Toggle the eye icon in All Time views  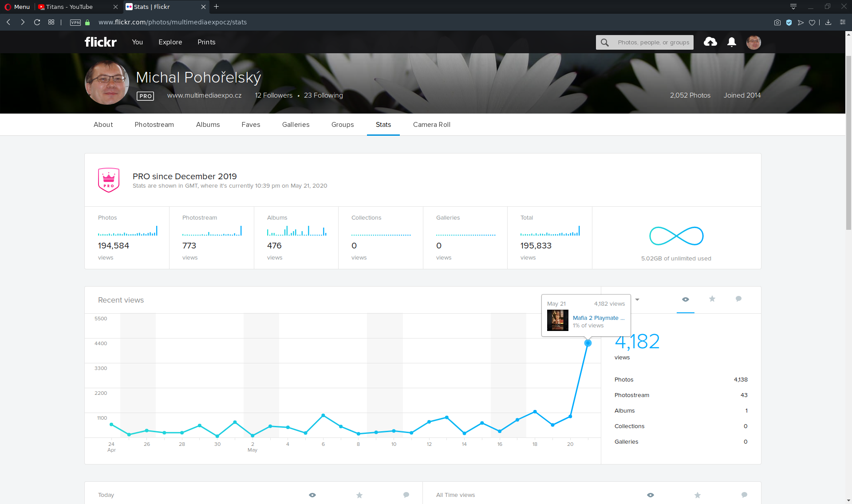651,495
